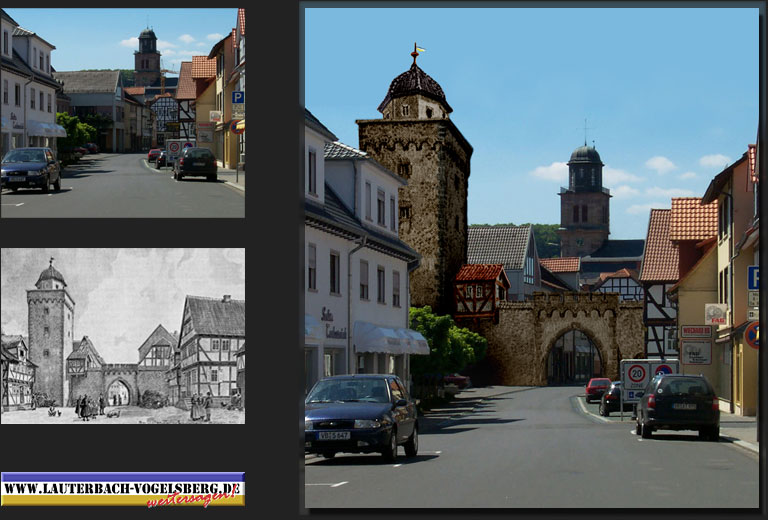Click the 20 speed limit sign

point(636,373)
